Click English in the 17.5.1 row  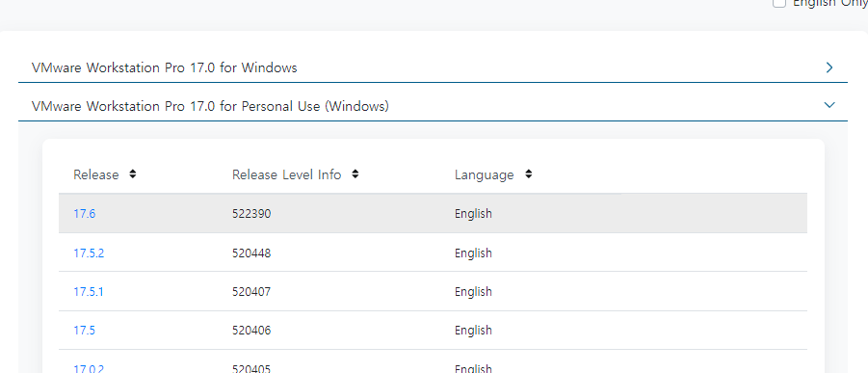coord(473,292)
